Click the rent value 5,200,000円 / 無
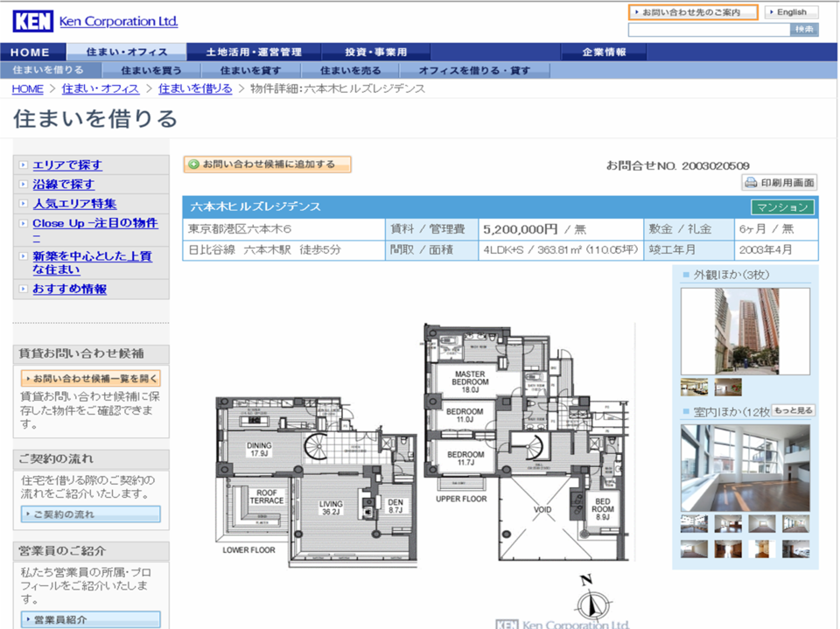This screenshot has width=840, height=629. [x=560, y=229]
